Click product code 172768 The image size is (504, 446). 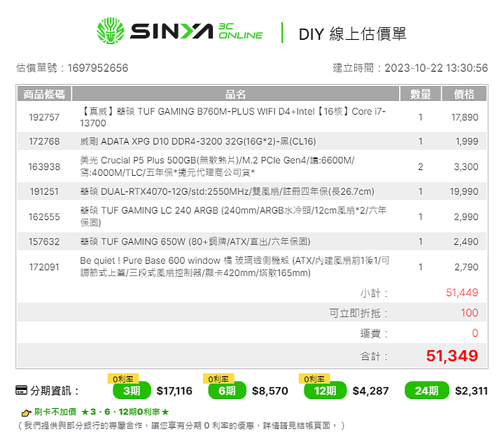coord(44,141)
